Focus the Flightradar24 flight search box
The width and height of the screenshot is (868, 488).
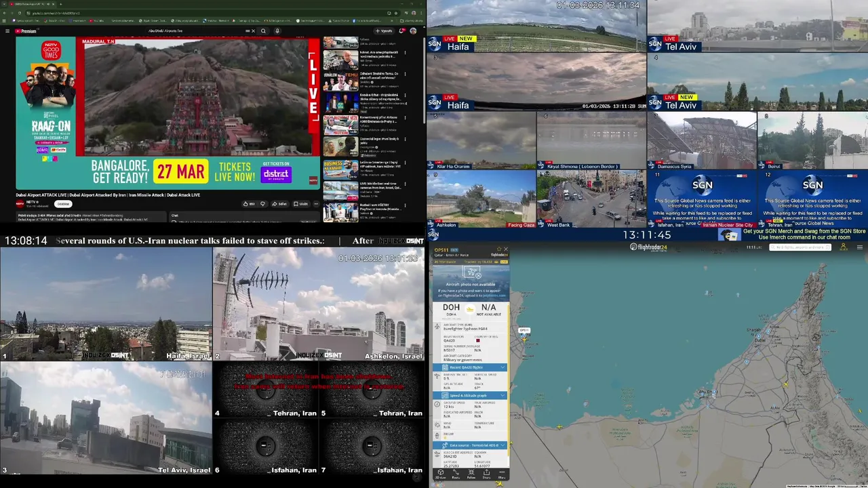(800, 247)
